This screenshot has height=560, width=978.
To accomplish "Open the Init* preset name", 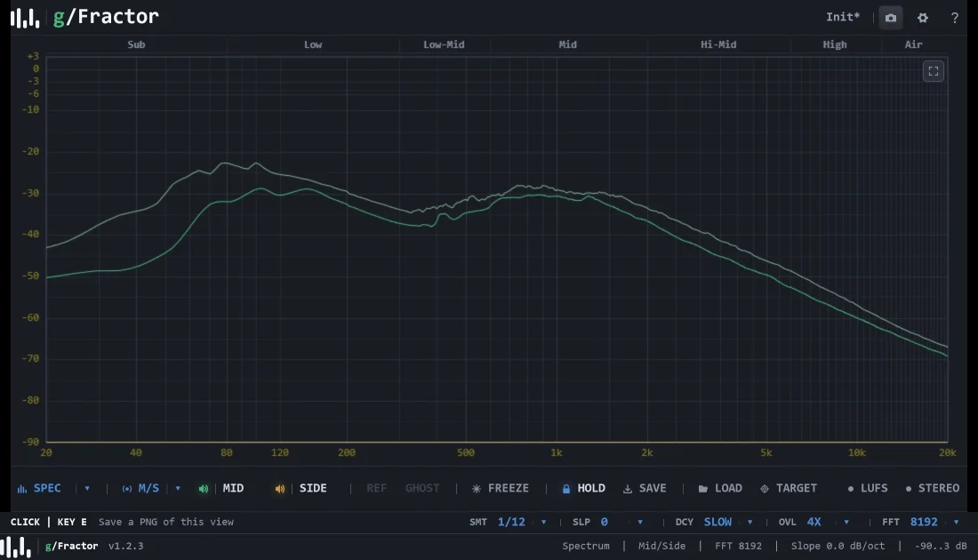I will click(x=843, y=17).
